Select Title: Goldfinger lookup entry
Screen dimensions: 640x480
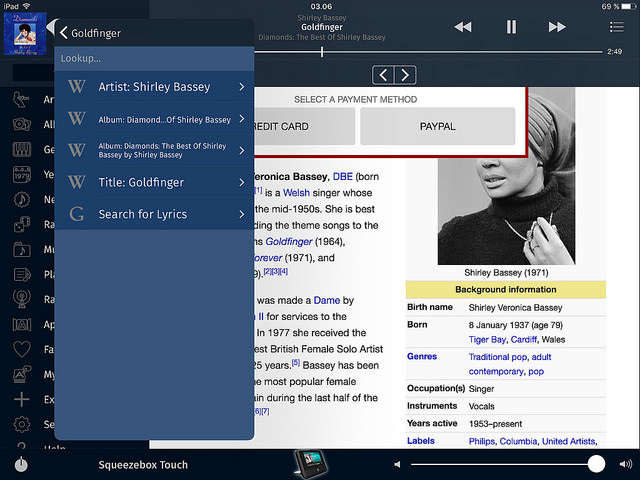[154, 182]
